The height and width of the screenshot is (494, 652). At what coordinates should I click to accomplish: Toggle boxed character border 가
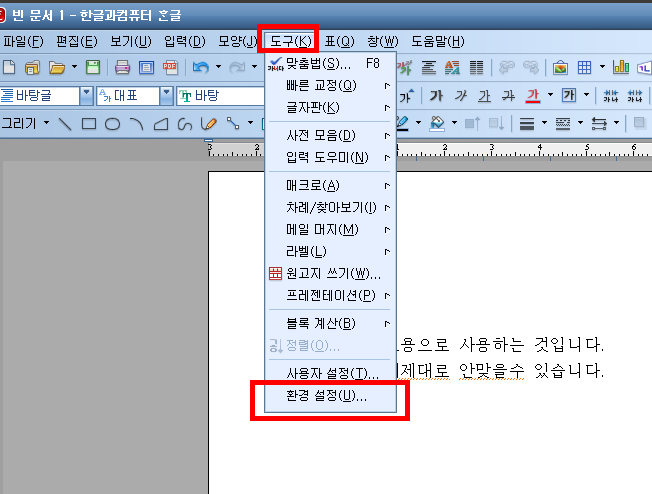[x=568, y=96]
